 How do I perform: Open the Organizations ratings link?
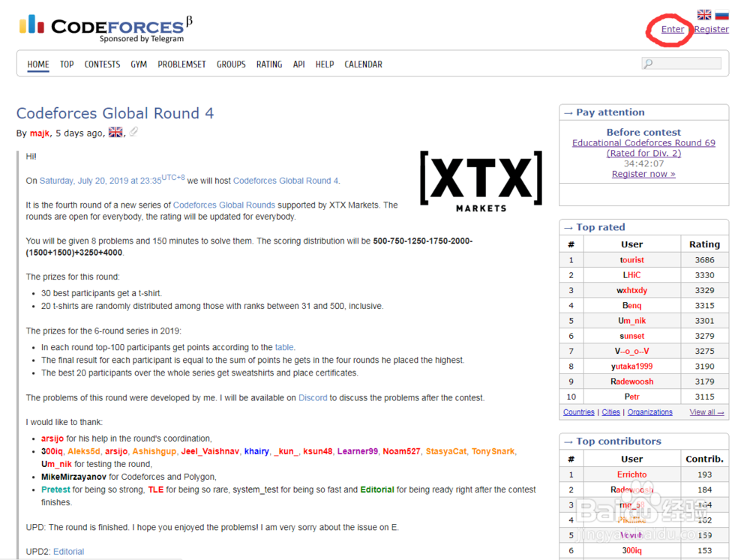click(x=650, y=412)
